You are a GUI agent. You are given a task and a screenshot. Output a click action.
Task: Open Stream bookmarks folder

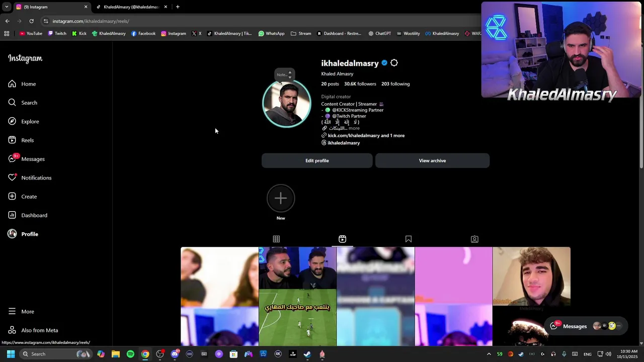pyautogui.click(x=301, y=34)
